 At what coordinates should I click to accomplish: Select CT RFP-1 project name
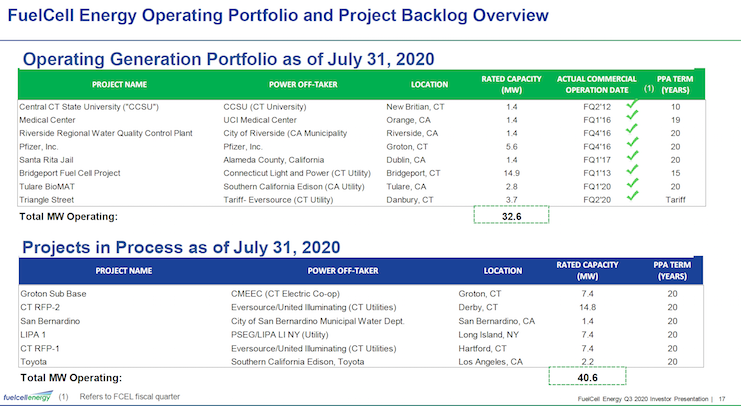click(40, 348)
